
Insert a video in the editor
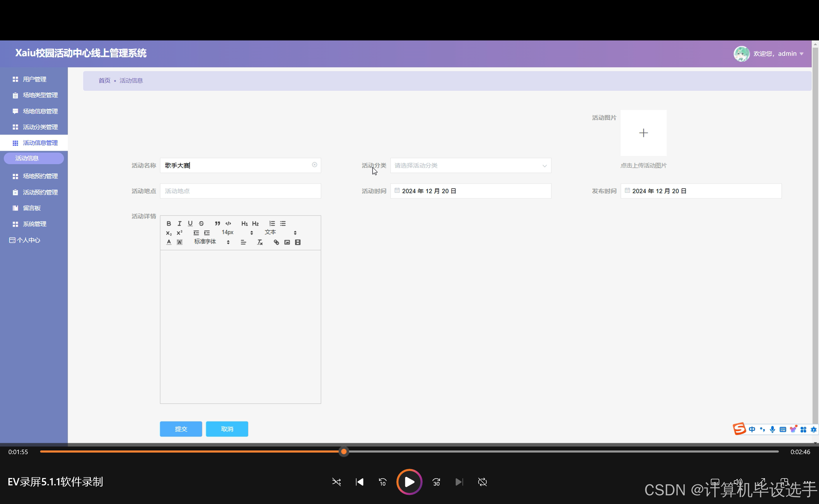pyautogui.click(x=298, y=242)
